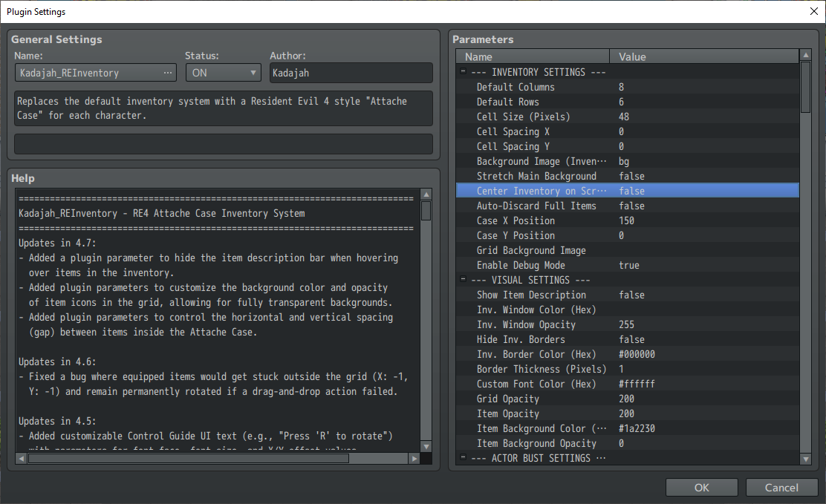Collapse the VISUAL SETTINGS group
The height and width of the screenshot is (504, 826).
click(463, 280)
